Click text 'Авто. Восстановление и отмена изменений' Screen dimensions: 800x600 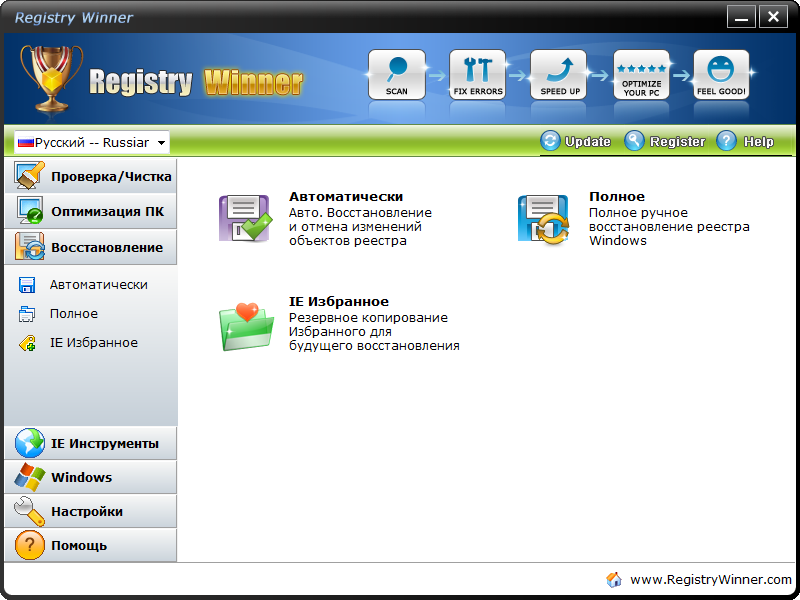(360, 219)
